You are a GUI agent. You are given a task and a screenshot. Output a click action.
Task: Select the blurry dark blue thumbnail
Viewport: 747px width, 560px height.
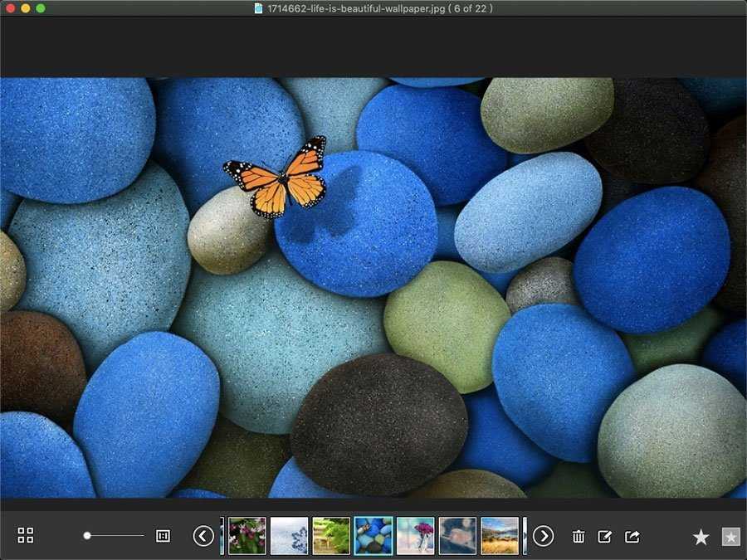click(457, 536)
